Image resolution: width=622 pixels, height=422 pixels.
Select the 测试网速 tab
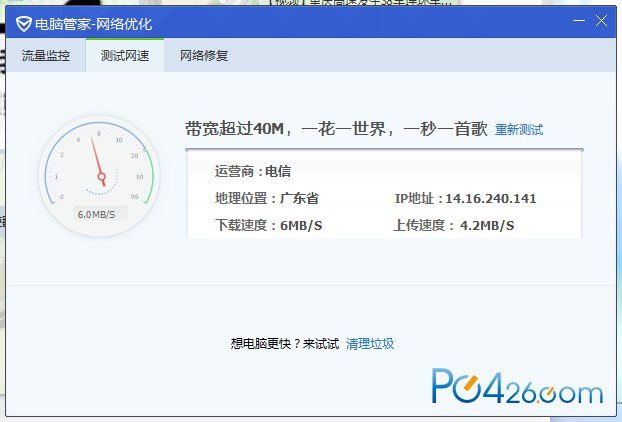tap(125, 56)
